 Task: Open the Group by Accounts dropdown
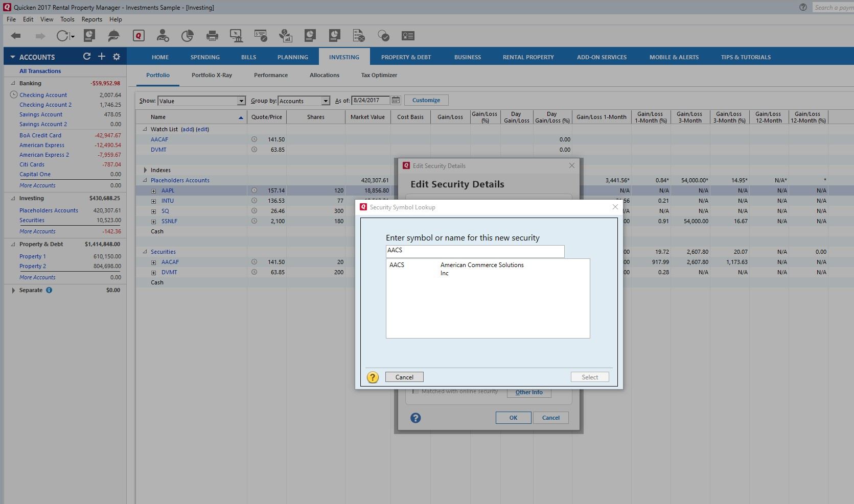[326, 101]
